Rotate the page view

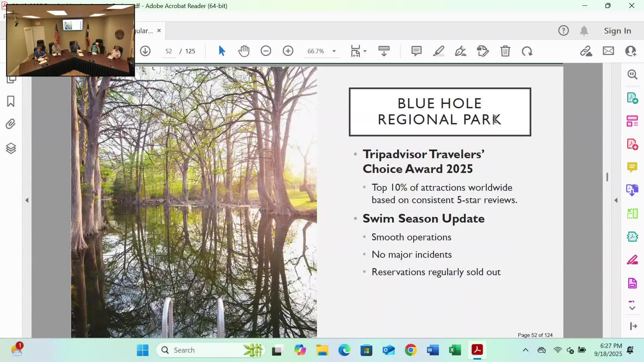point(527,51)
